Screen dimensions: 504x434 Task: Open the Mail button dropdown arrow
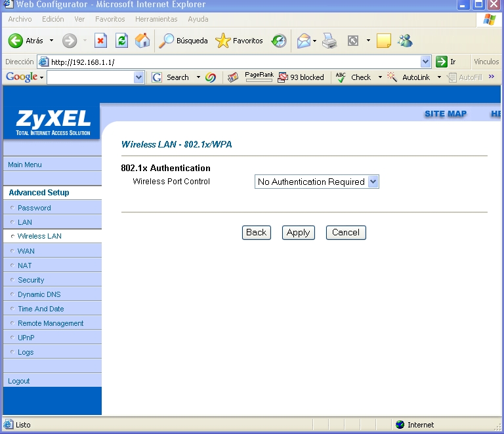pos(315,41)
